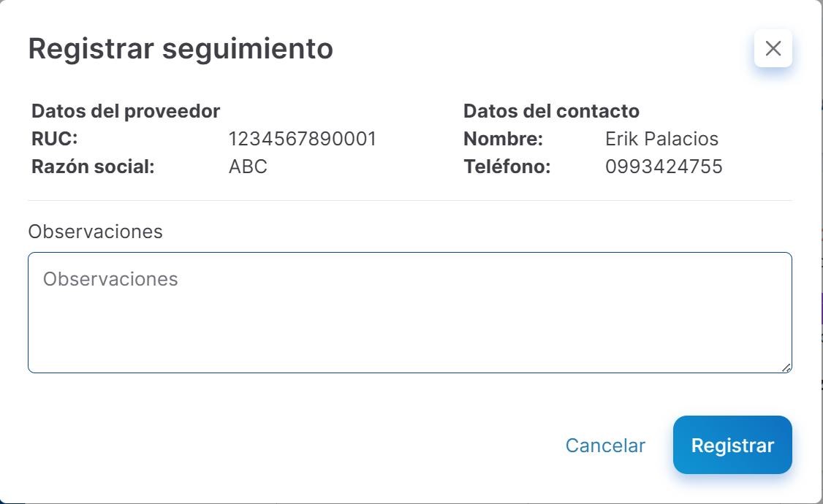Viewport: 823px width, 504px height.
Task: Click the Observaciones field label
Action: tap(95, 231)
